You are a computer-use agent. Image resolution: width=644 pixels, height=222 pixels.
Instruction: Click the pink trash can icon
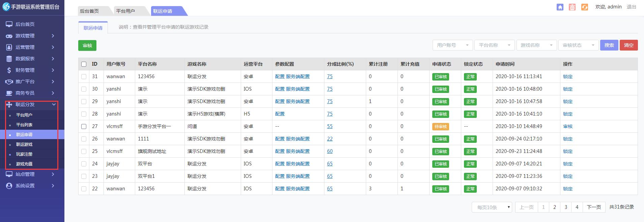click(x=572, y=7)
